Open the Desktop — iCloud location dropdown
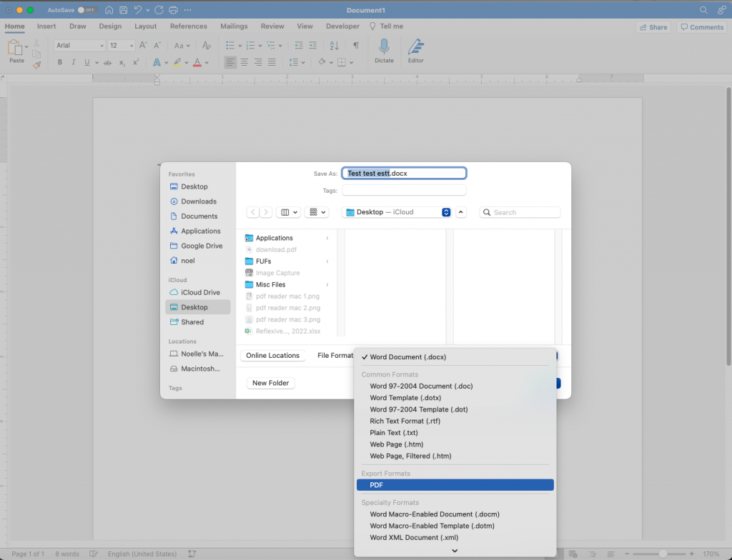This screenshot has height=560, width=732. point(396,212)
